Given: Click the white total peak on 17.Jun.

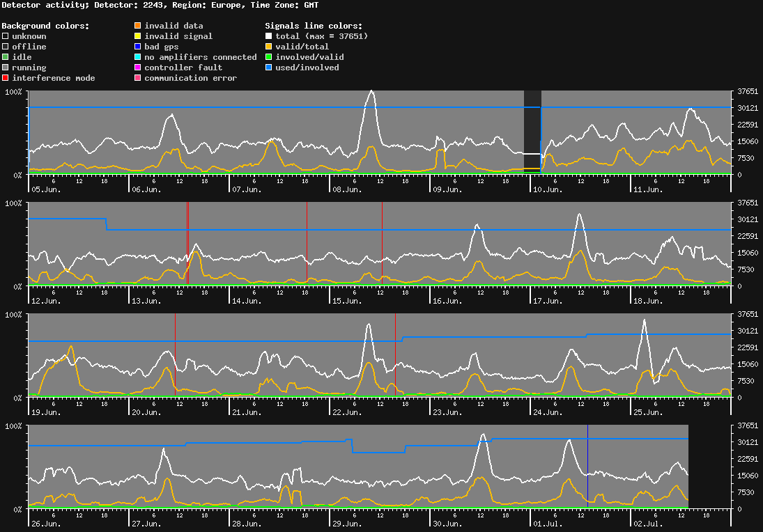Looking at the screenshot, I should [579, 214].
